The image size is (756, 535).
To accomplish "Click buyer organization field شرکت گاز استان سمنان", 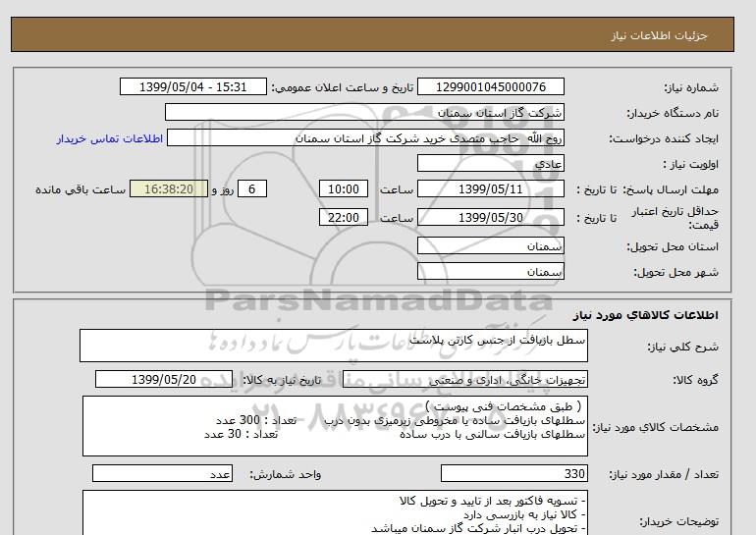I will pyautogui.click(x=364, y=113).
